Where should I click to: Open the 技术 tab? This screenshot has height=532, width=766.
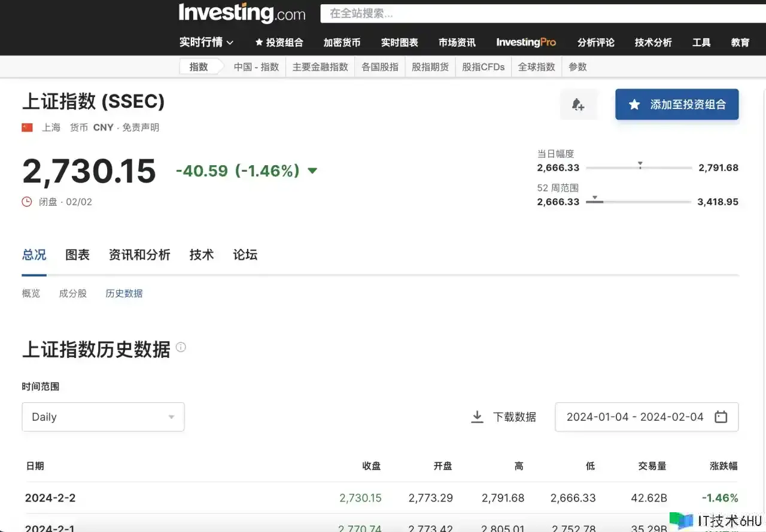(x=201, y=255)
